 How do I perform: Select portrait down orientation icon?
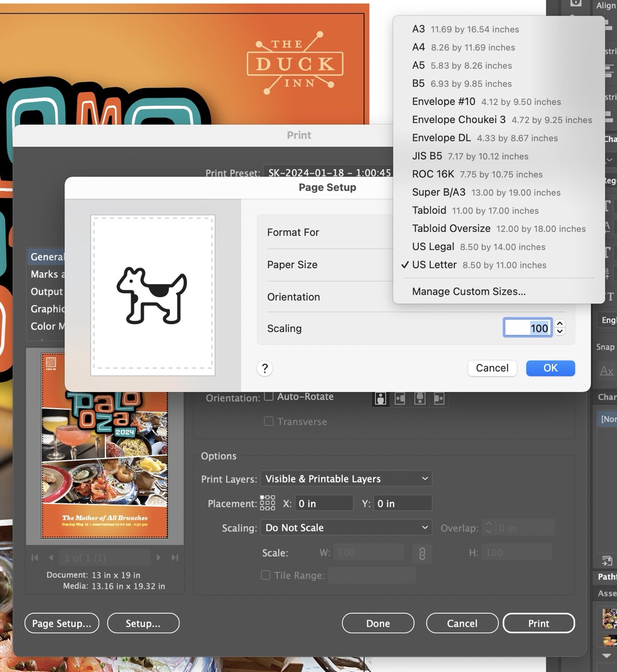tap(420, 399)
